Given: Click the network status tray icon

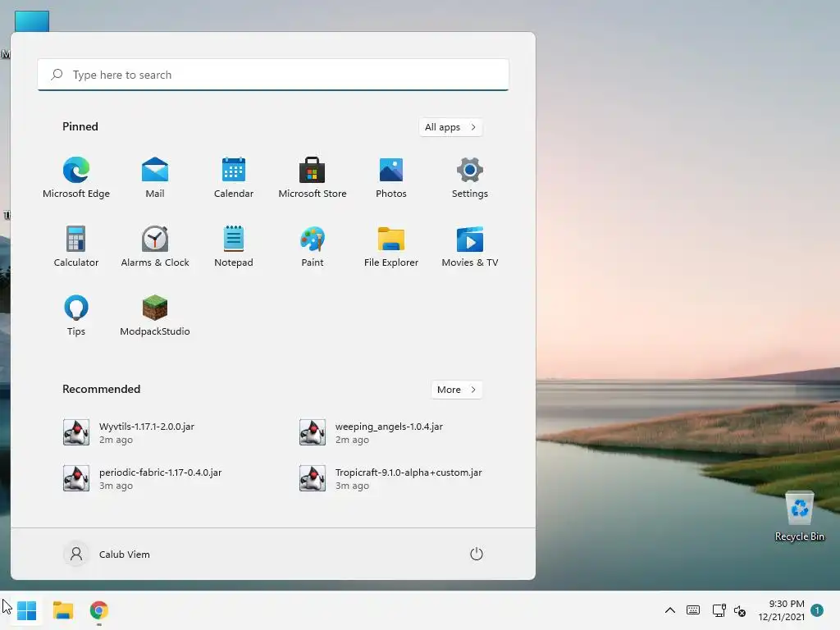Looking at the screenshot, I should (719, 610).
